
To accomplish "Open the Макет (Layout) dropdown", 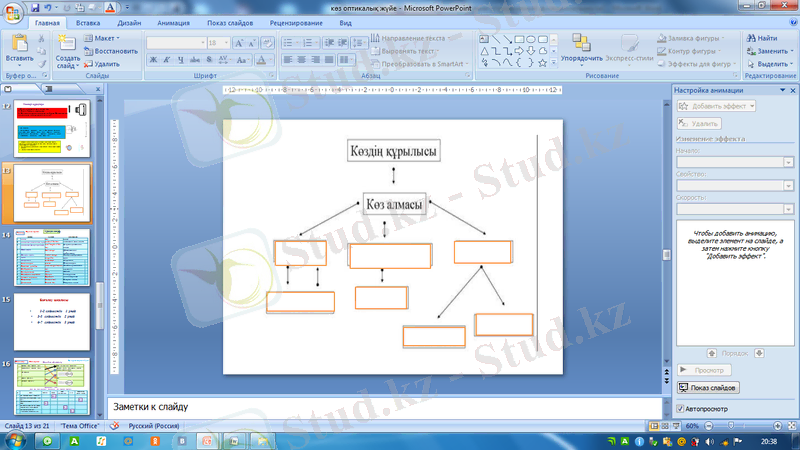I will 105,38.
